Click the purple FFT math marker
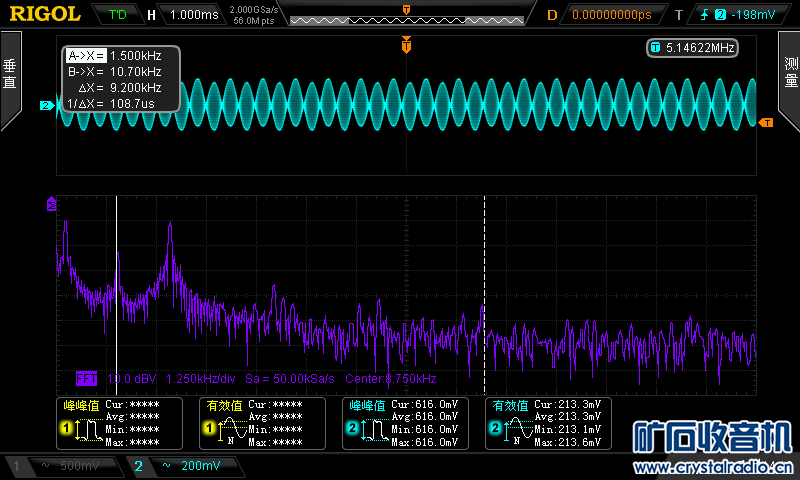The image size is (800, 480). point(51,204)
